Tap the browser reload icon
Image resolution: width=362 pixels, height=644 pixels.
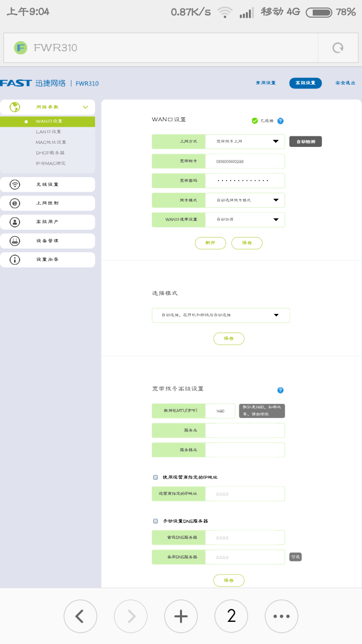[338, 48]
